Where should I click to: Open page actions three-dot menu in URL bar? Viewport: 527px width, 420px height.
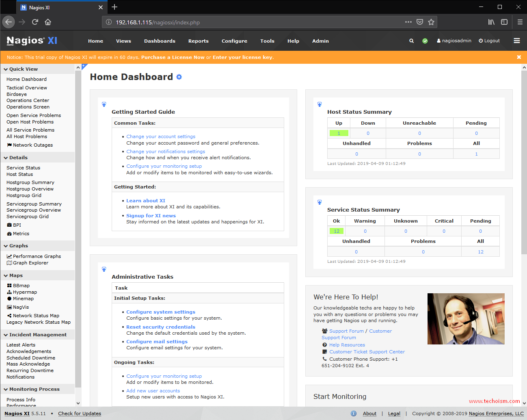click(x=408, y=22)
